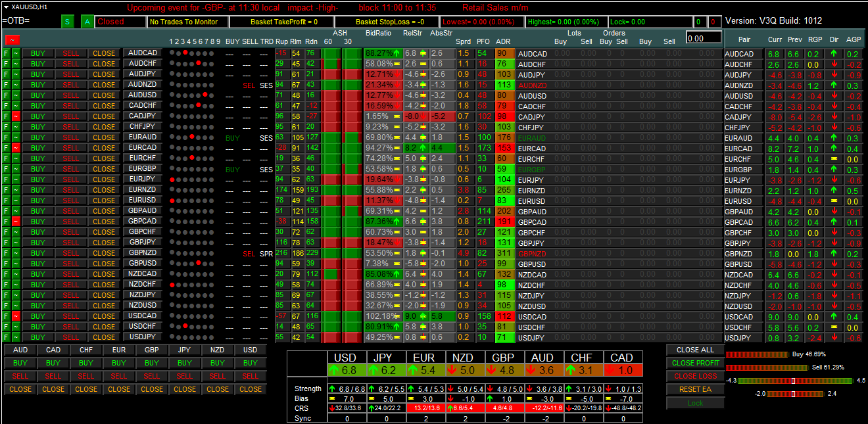Click the F icon on the GBPCHF row

pyautogui.click(x=7, y=232)
